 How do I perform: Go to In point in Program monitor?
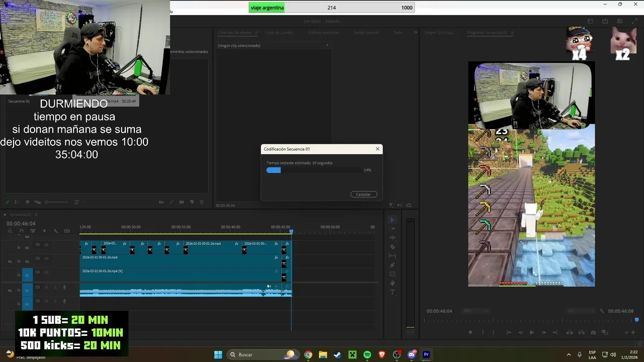(509, 332)
